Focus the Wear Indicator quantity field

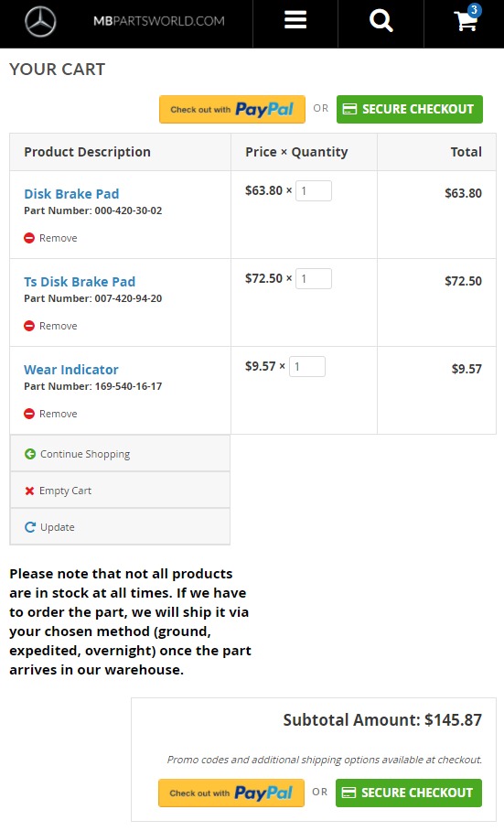pyautogui.click(x=307, y=367)
